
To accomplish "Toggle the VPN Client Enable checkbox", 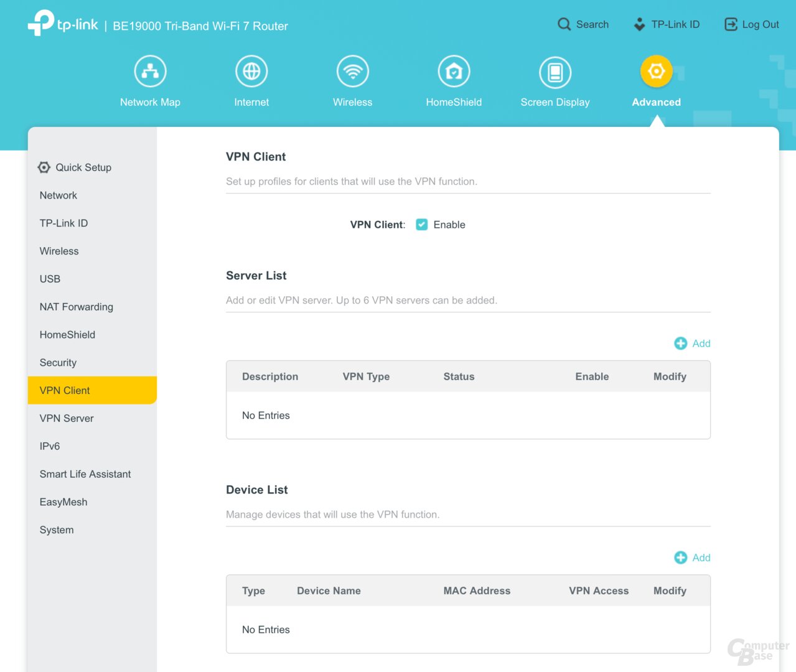I will (x=422, y=225).
